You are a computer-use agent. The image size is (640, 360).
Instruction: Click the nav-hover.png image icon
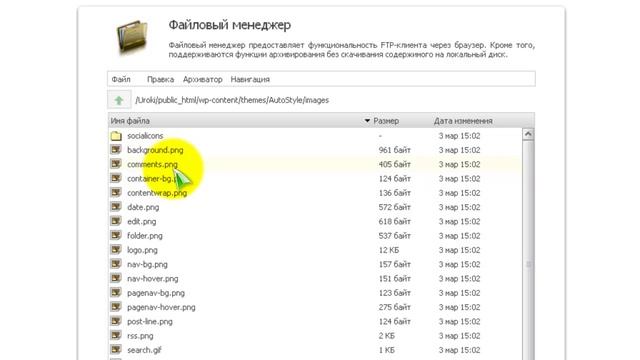116,278
